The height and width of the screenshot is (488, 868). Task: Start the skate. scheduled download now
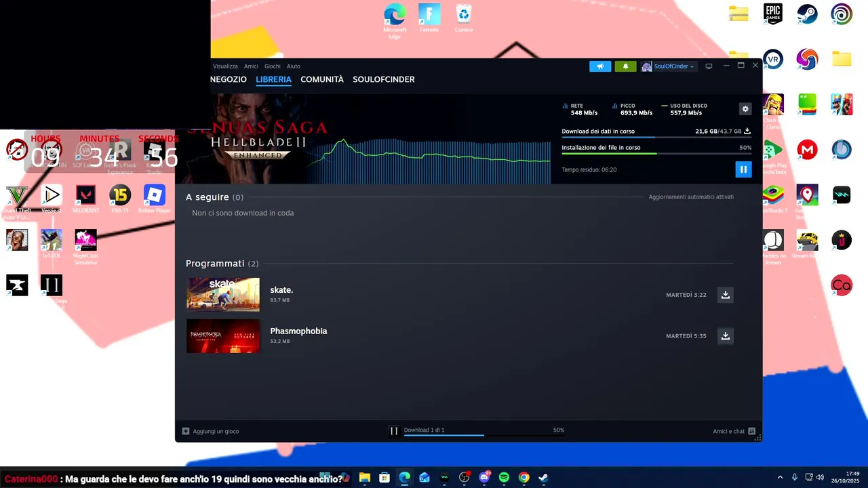pyautogui.click(x=726, y=295)
